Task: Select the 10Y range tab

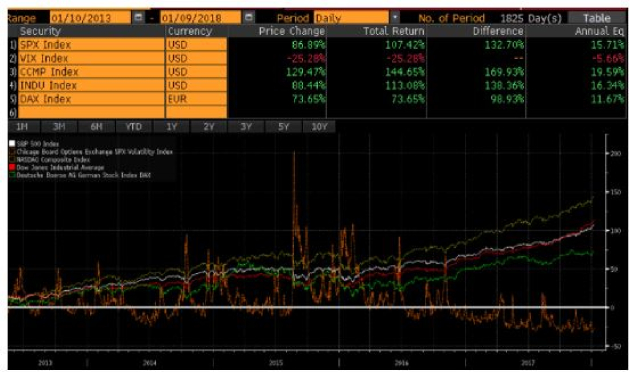Action: pyautogui.click(x=319, y=127)
